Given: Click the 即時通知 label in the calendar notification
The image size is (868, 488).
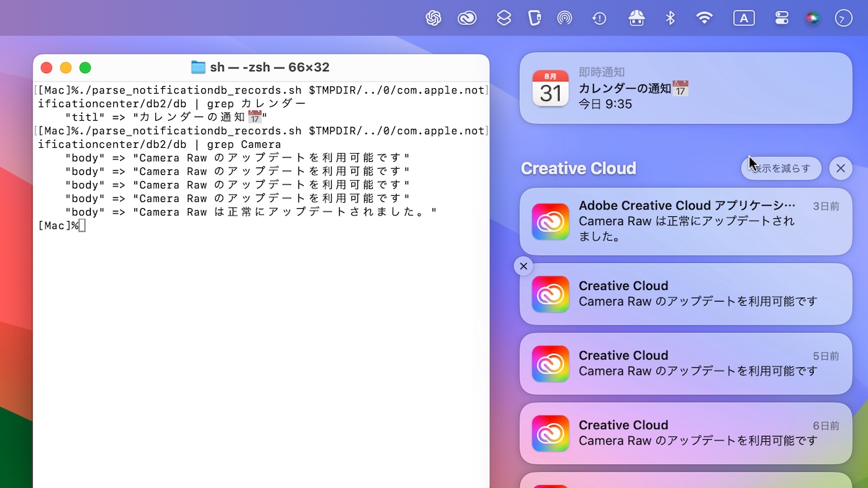Looking at the screenshot, I should 601,72.
